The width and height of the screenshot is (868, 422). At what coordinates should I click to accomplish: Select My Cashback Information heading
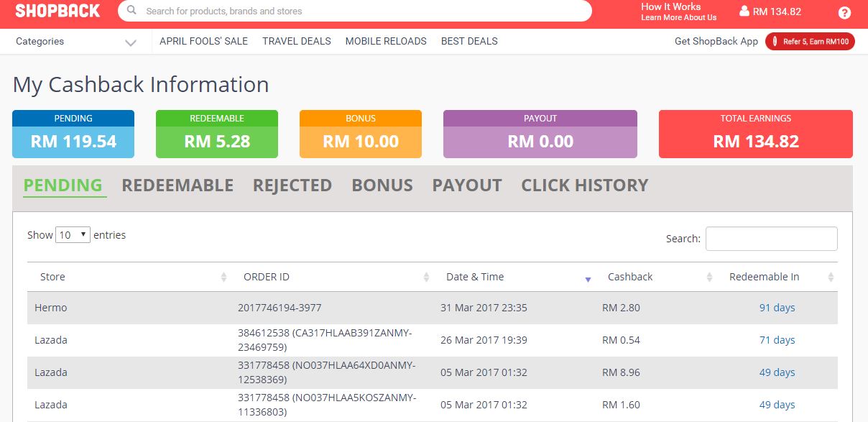141,85
